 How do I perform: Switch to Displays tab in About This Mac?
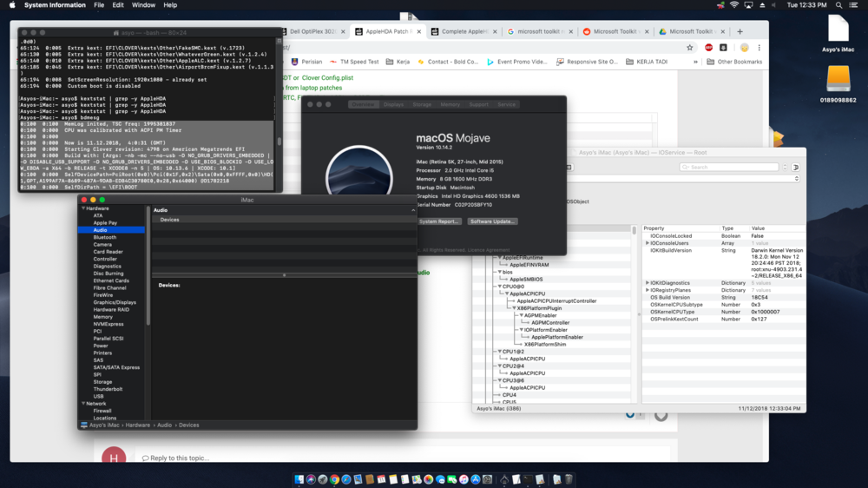(393, 104)
